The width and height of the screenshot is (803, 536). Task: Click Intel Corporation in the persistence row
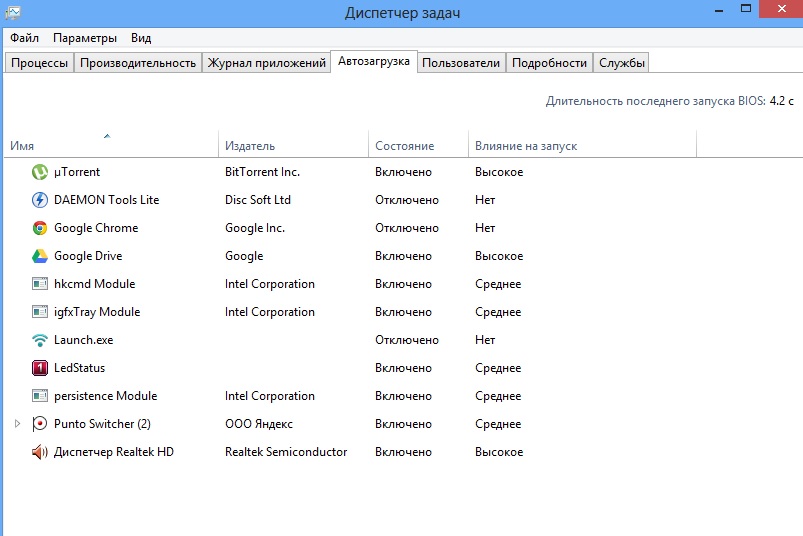click(269, 396)
